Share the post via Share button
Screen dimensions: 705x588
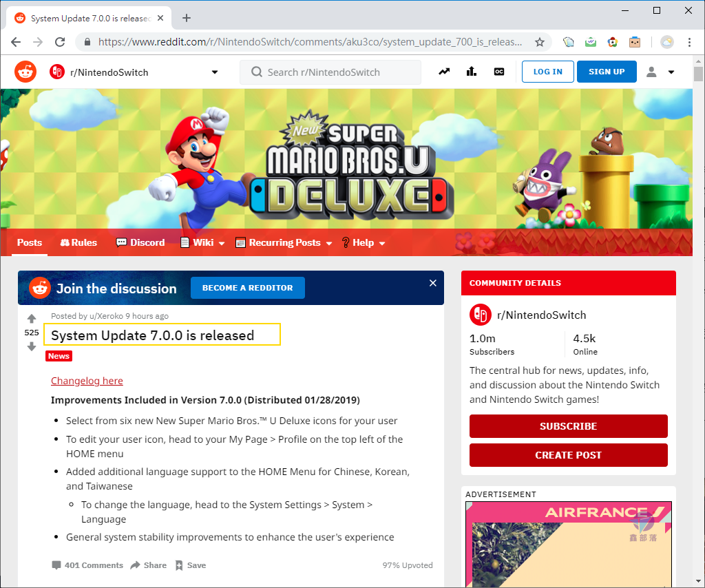tap(149, 565)
